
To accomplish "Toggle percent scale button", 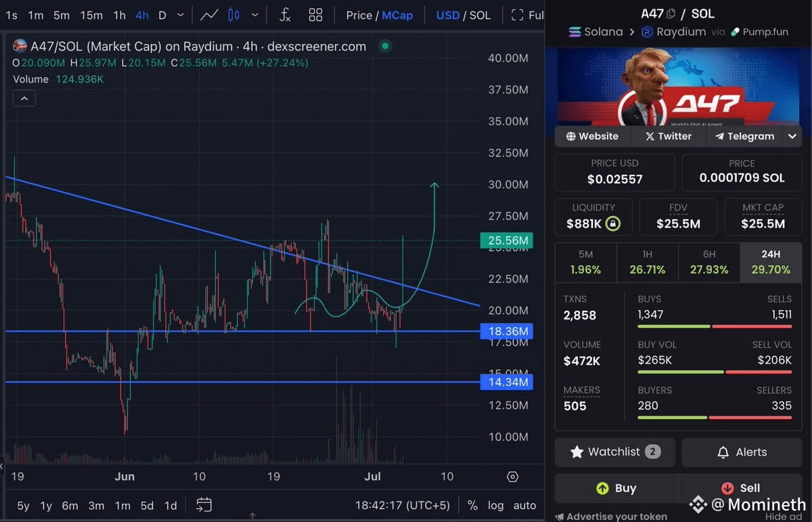I will pyautogui.click(x=472, y=505).
